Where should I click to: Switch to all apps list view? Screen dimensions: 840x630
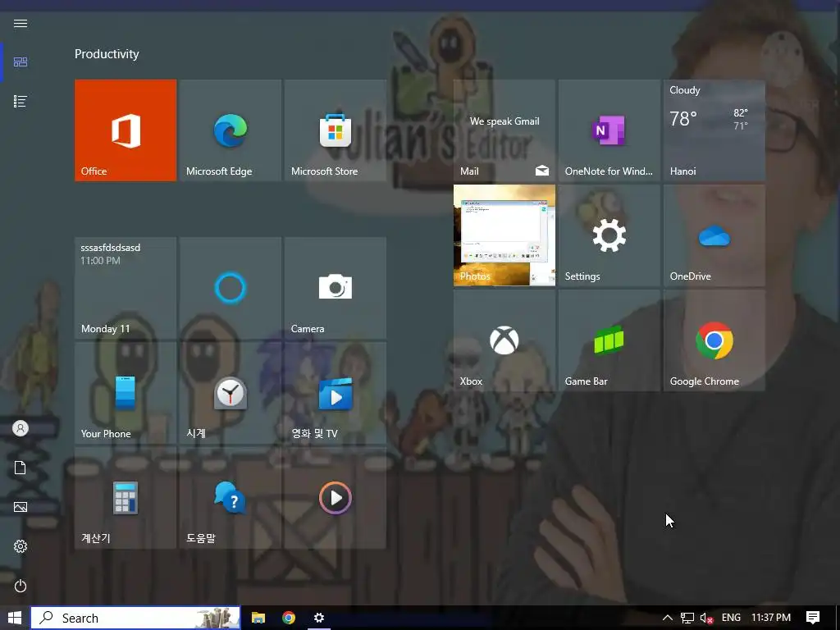21,101
